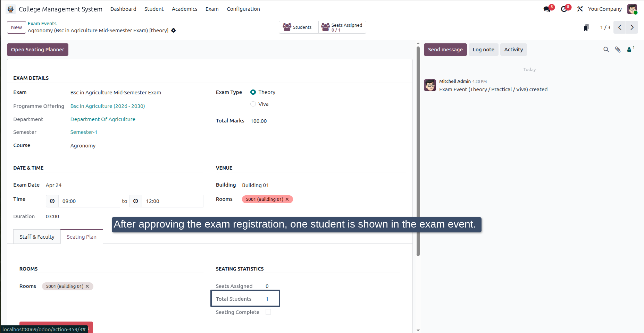Tick the Seating Complete checkbox
644x333 pixels.
[x=268, y=312]
